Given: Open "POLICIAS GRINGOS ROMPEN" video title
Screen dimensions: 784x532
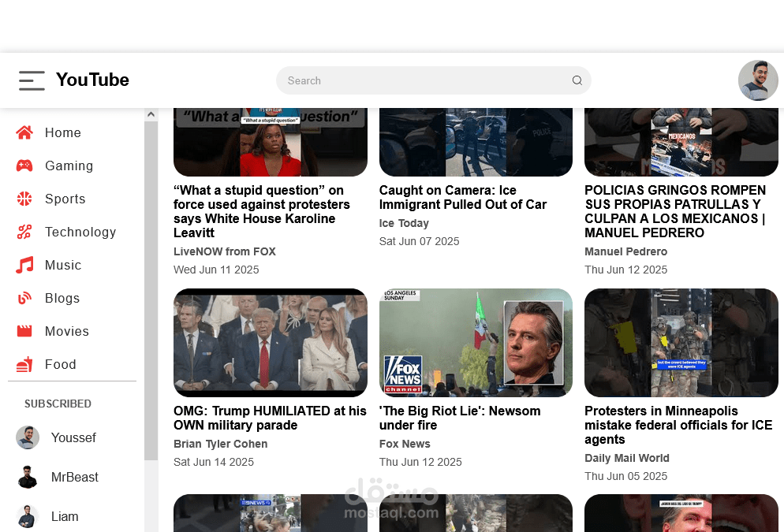Looking at the screenshot, I should (x=675, y=211).
